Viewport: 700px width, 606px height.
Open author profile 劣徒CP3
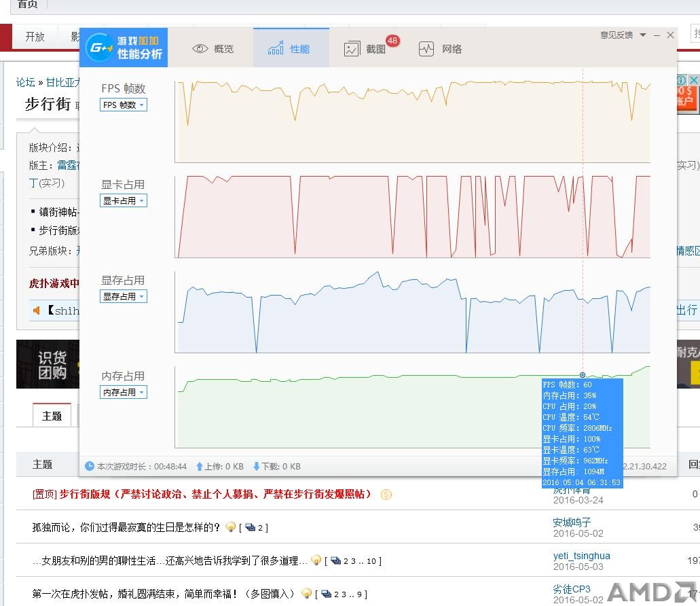tap(572, 588)
